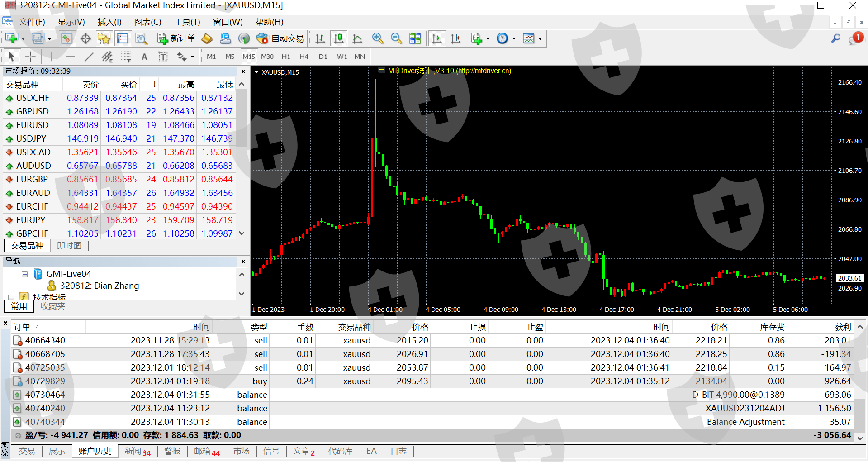Select the draw trendline tool
This screenshot has width=868, height=462.
click(89, 57)
